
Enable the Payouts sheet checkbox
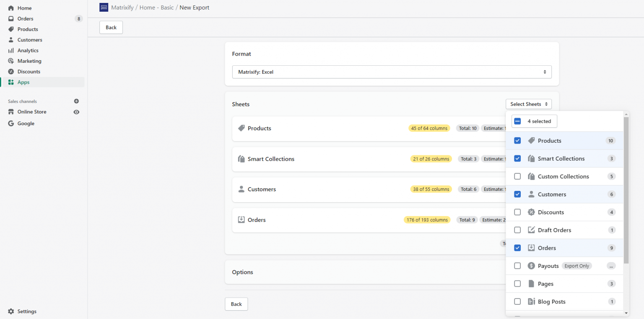pyautogui.click(x=517, y=265)
